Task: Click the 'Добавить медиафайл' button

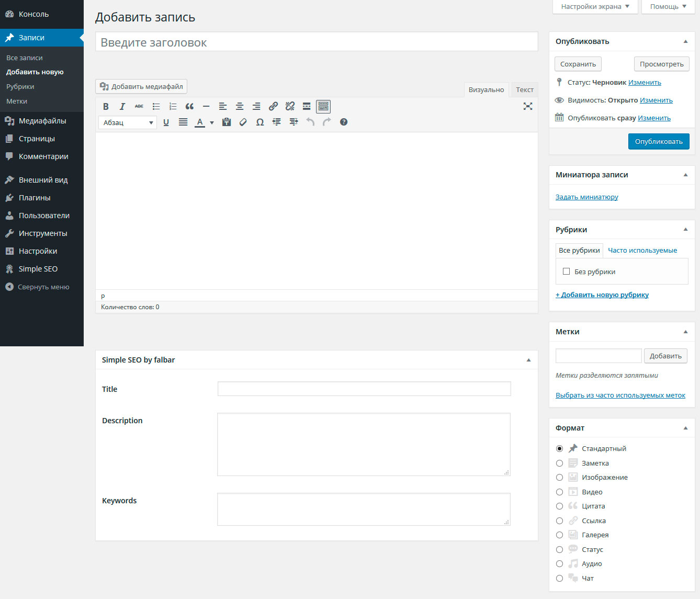Action: click(x=141, y=86)
